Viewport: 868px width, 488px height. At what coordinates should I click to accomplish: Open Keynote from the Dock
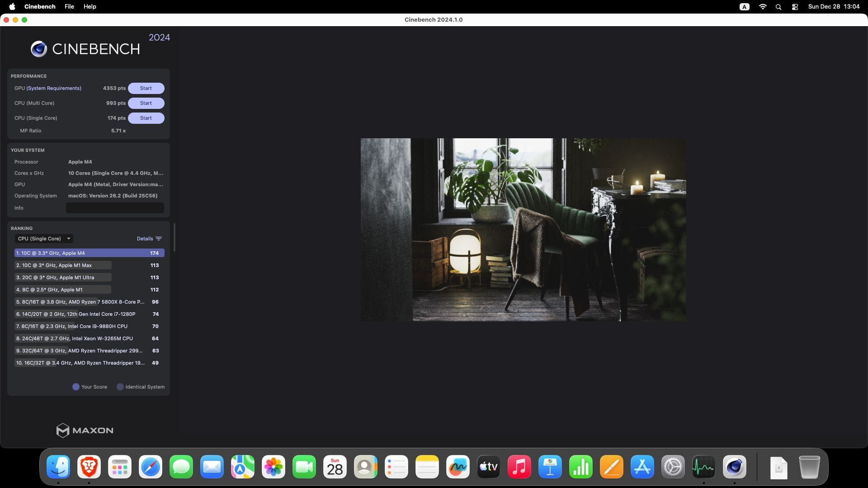pyautogui.click(x=550, y=467)
